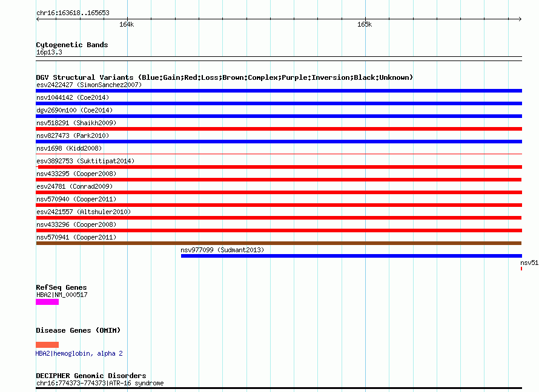
Task: Click the chr16:163618..165653 region label
Action: 73,13
